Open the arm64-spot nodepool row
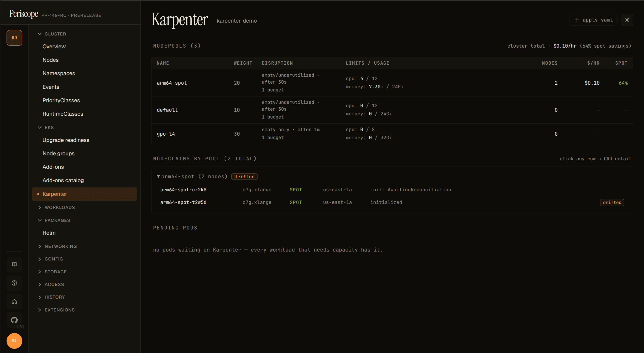 (392, 83)
